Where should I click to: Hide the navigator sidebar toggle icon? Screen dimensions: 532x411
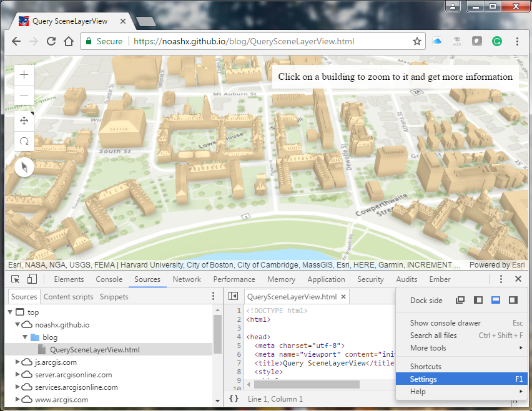coord(233,296)
